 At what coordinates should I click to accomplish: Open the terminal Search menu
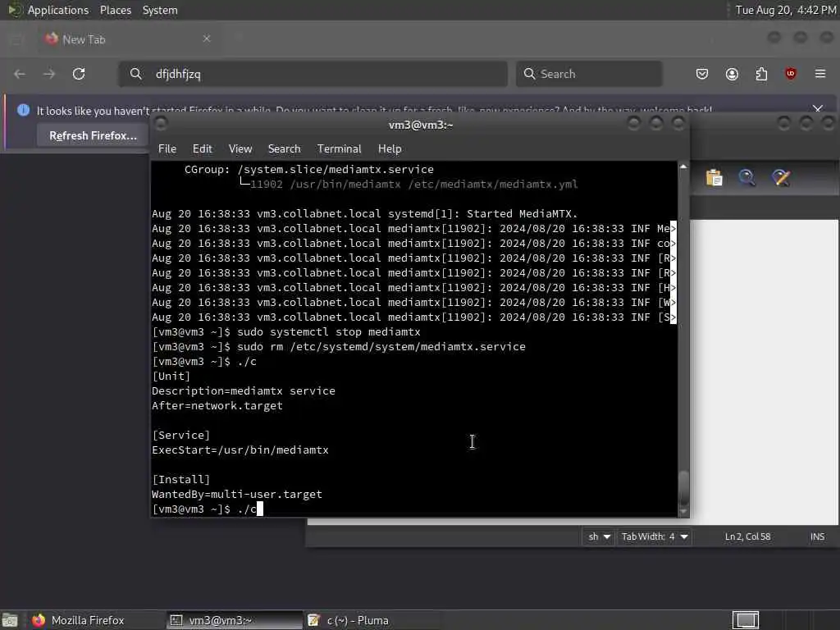(x=284, y=149)
